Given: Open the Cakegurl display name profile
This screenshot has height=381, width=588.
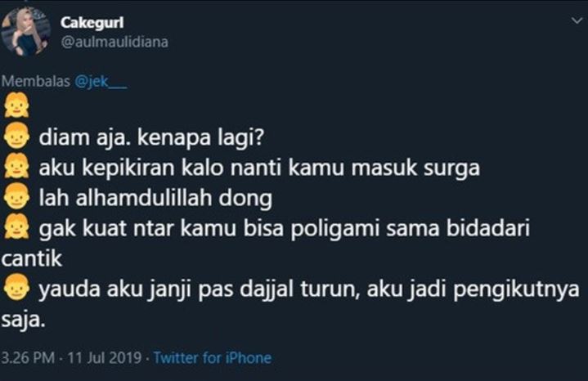Looking at the screenshot, I should (92, 23).
